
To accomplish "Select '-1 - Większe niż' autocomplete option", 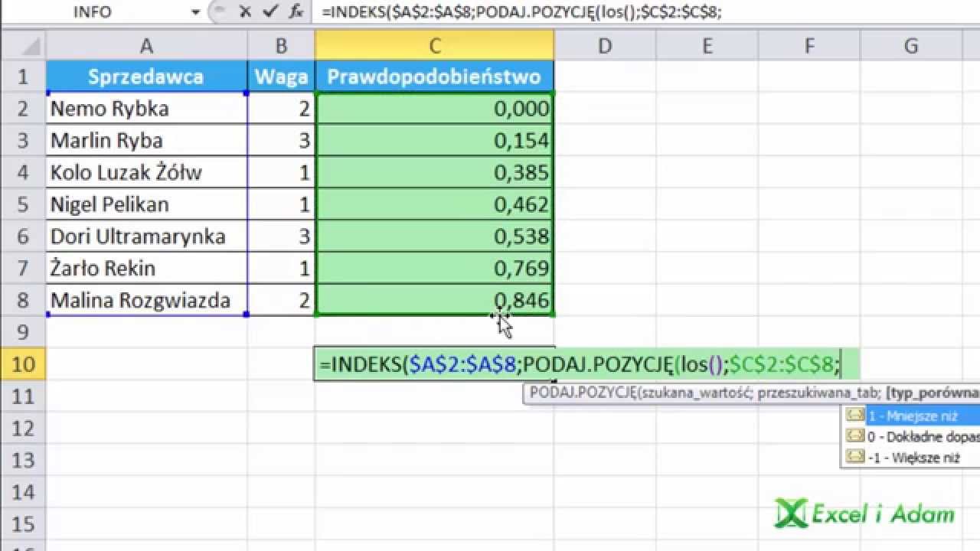I will click(x=911, y=458).
